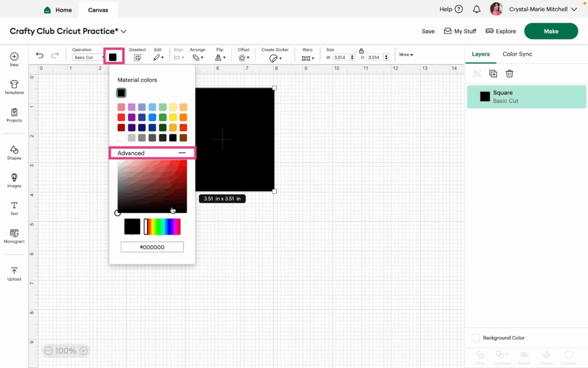588x368 pixels.
Task: Delete the layer with trash icon
Action: click(x=509, y=74)
